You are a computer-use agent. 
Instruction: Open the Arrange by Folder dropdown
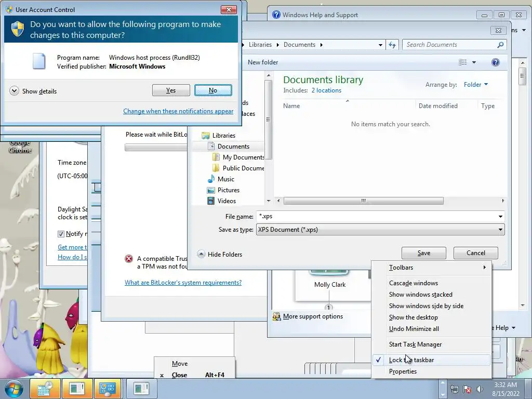[476, 85]
